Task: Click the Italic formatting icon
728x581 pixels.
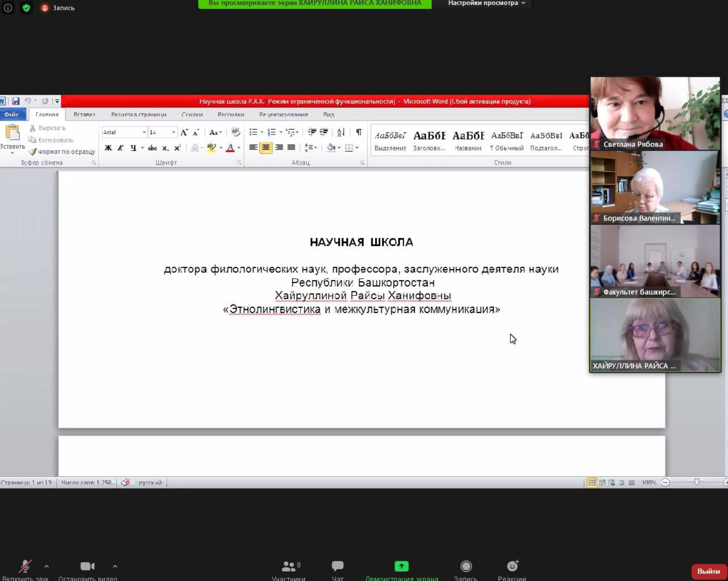Action: (x=121, y=148)
